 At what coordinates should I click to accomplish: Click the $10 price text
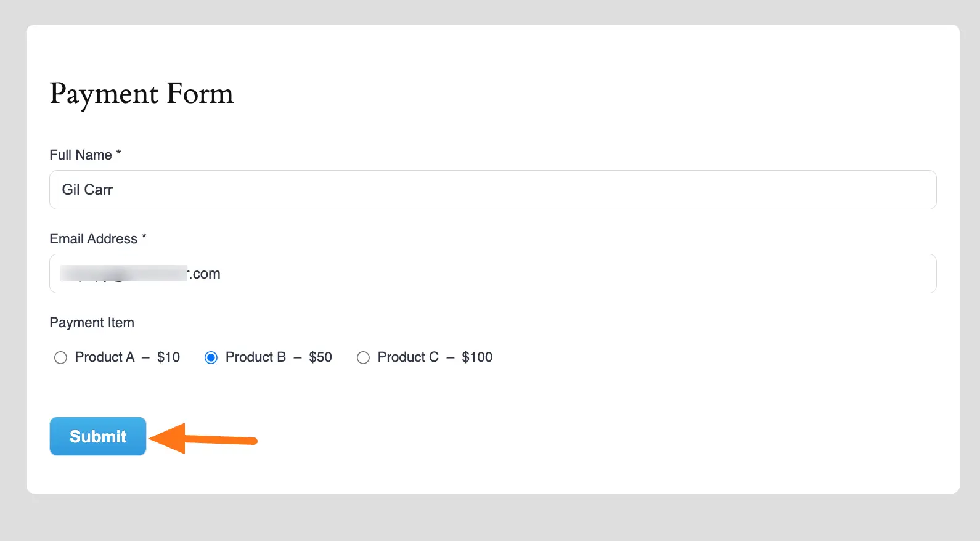pyautogui.click(x=168, y=357)
